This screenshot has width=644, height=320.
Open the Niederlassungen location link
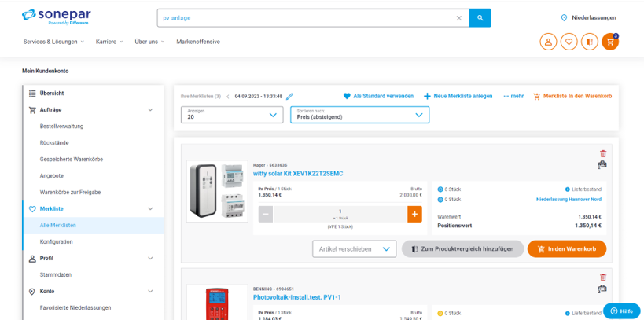[588, 17]
